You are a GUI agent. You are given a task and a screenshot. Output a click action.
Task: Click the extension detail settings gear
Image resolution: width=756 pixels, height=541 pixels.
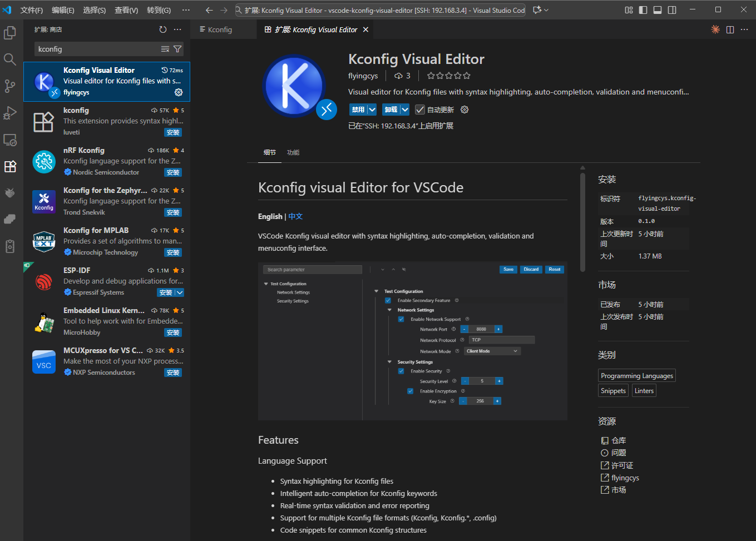click(x=465, y=110)
